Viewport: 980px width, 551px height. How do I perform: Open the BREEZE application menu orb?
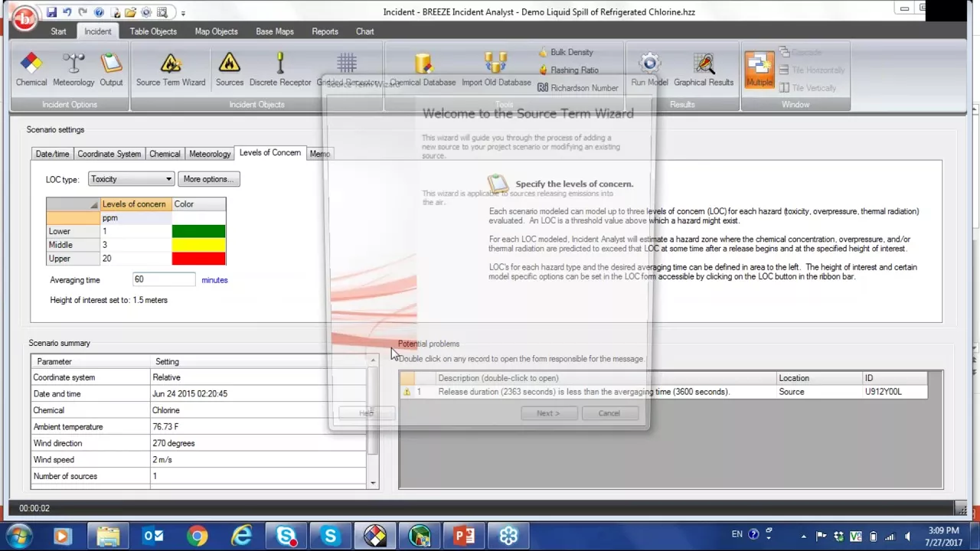click(24, 17)
